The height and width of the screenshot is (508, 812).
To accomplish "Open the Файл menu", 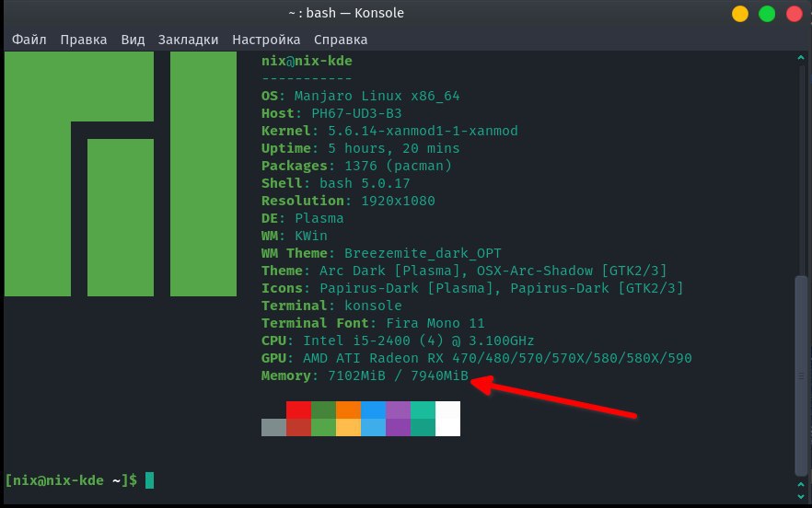I will click(x=29, y=40).
